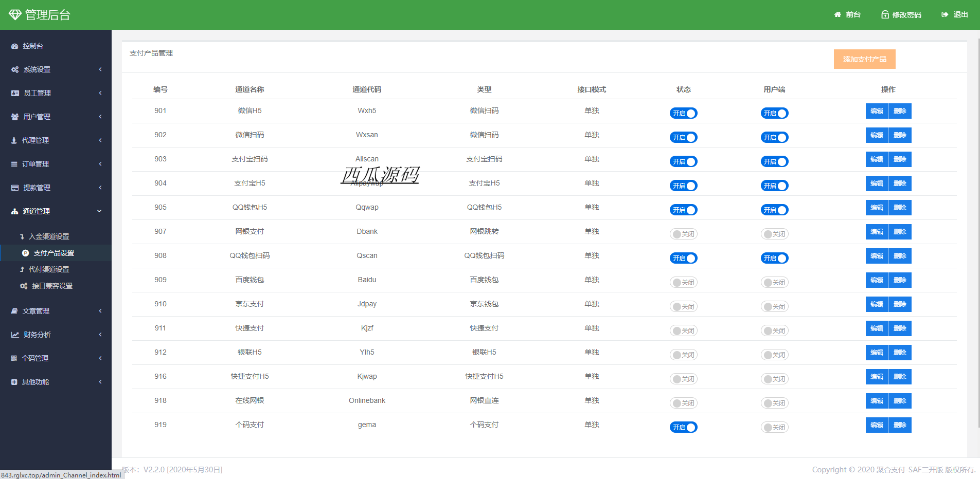Click the dashboard icon beside 控制台

pyautogui.click(x=14, y=46)
